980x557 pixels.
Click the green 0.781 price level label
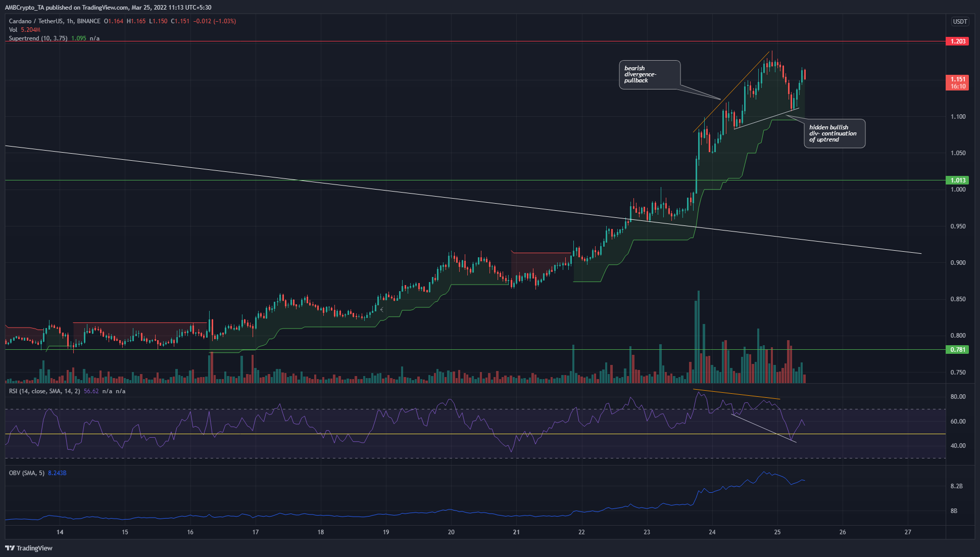point(956,349)
